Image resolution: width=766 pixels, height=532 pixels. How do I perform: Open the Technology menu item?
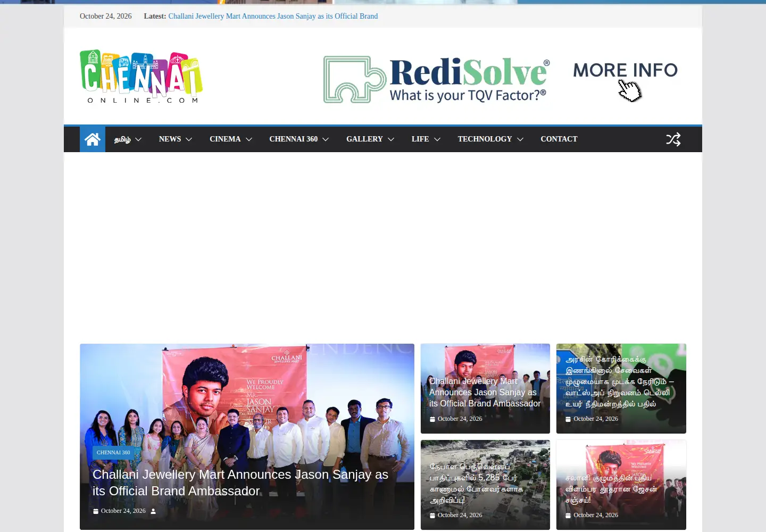pos(485,139)
